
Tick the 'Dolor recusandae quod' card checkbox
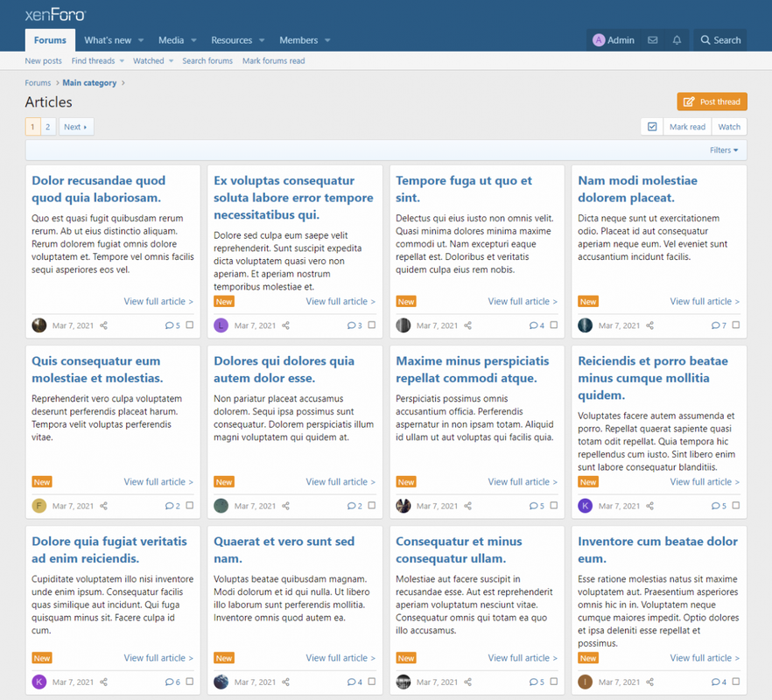click(190, 325)
